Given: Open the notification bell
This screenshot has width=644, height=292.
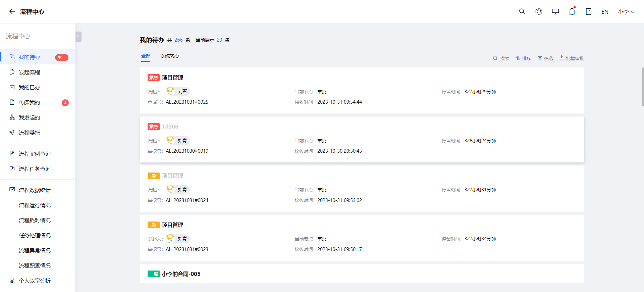Looking at the screenshot, I should coord(572,11).
